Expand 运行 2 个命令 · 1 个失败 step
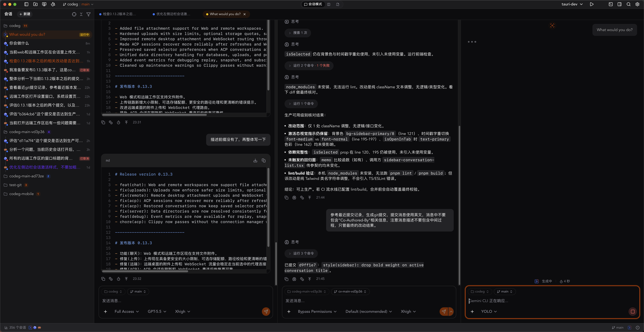 tap(309, 66)
